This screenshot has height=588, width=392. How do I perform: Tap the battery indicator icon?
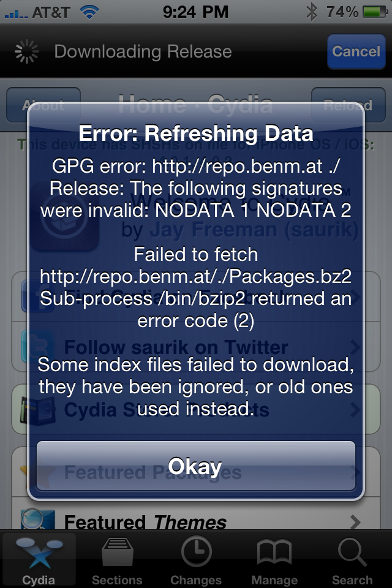click(374, 11)
